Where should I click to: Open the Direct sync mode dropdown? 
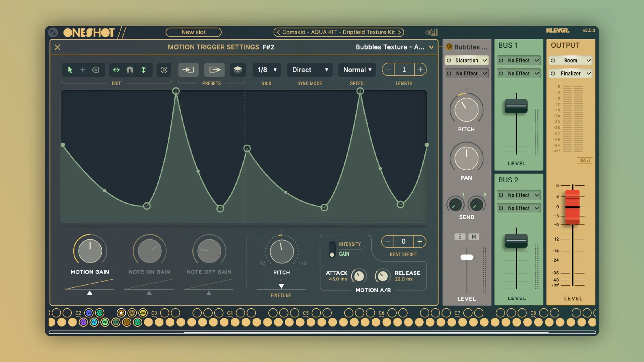(x=310, y=70)
